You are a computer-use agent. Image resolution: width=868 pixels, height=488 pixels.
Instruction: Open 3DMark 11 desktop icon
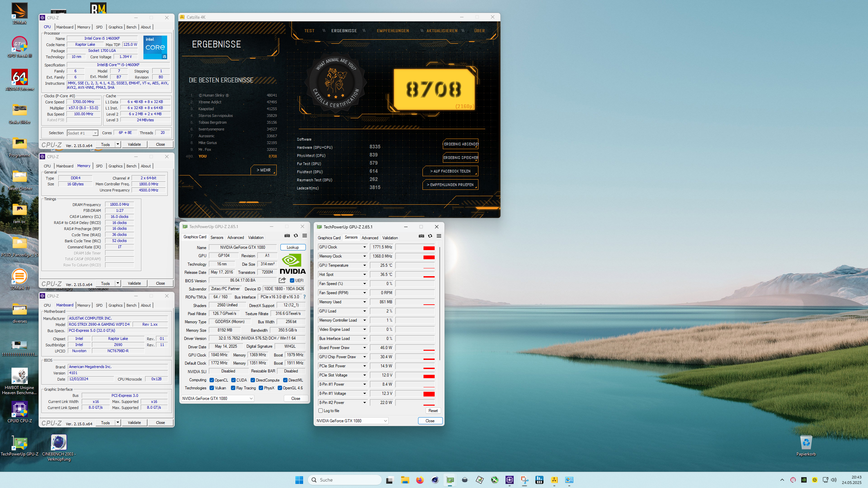19,279
